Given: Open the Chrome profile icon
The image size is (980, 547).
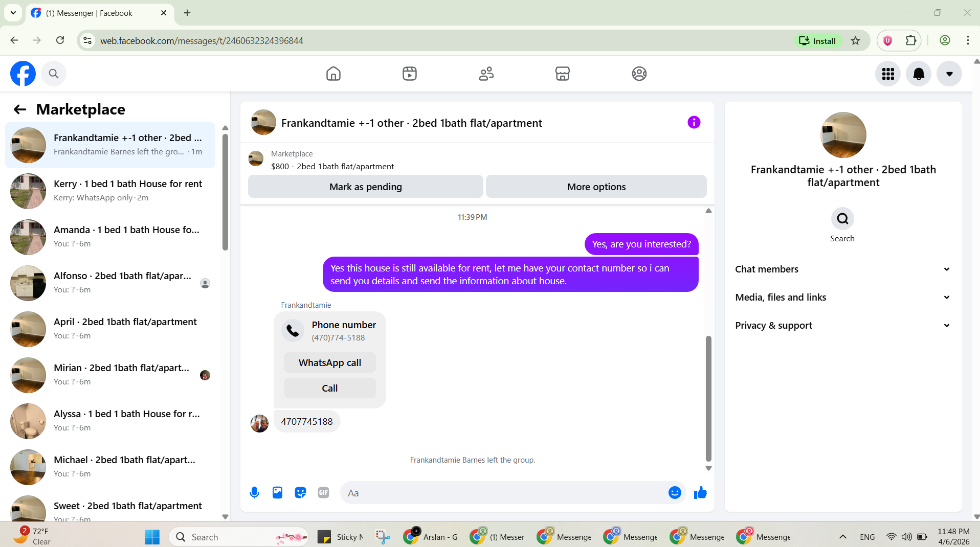Looking at the screenshot, I should tap(945, 41).
